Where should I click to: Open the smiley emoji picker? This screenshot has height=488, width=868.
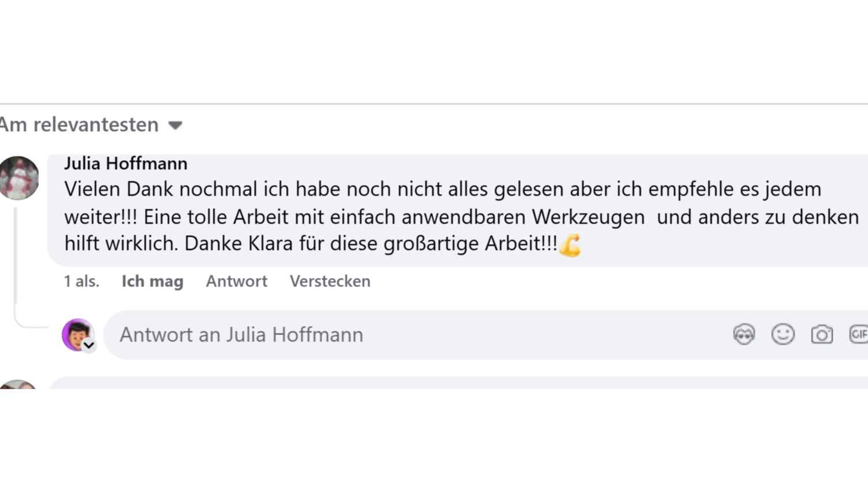[x=783, y=335]
